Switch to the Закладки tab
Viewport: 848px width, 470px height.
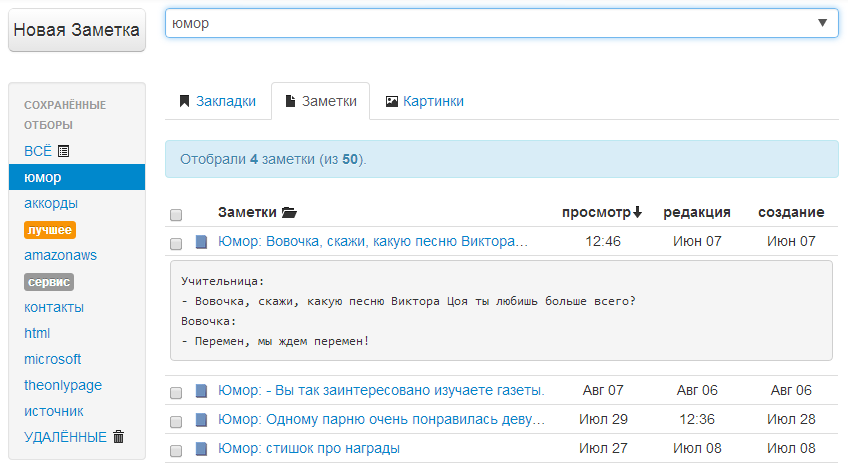tap(218, 101)
